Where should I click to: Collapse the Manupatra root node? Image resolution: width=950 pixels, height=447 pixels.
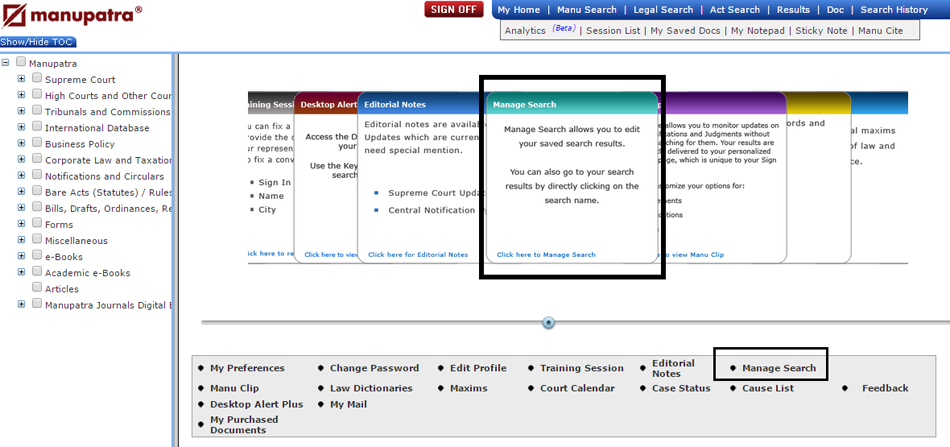5,62
